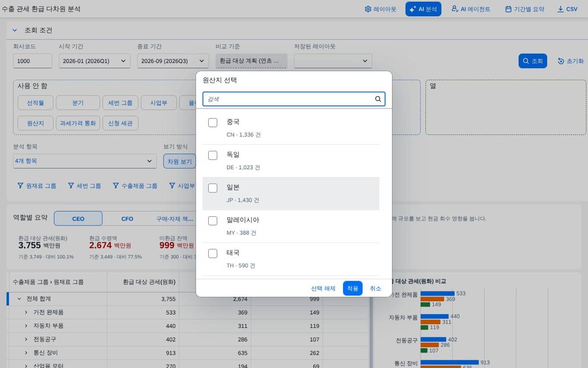Viewport: 588px width, 368px height.
Task: Collapse the 조회 조건 section
Action: [x=15, y=30]
